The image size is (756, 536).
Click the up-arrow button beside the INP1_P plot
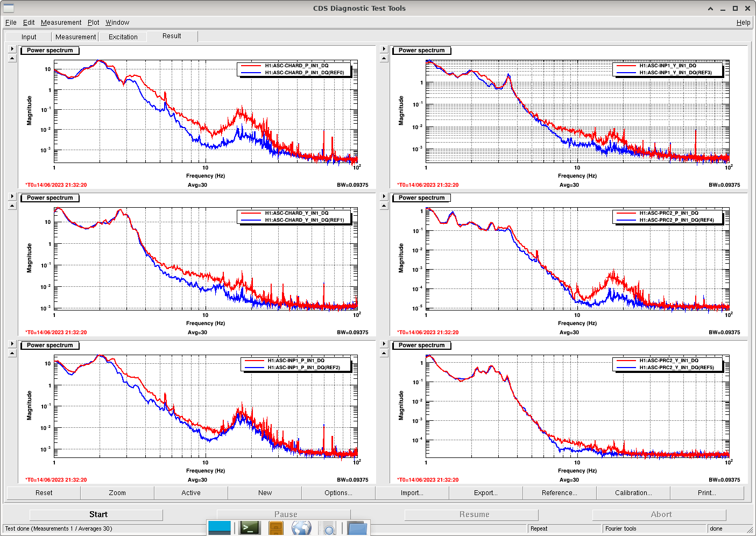[x=12, y=353]
